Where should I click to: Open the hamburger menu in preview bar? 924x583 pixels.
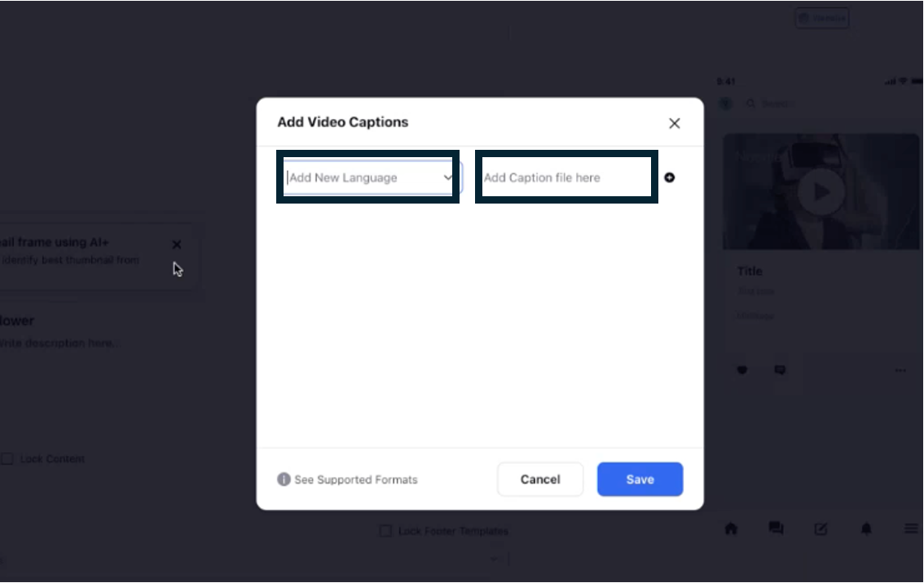[x=911, y=528]
